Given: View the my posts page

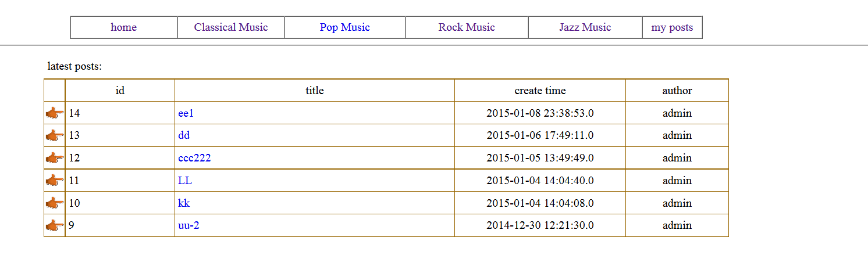Looking at the screenshot, I should pyautogui.click(x=672, y=27).
